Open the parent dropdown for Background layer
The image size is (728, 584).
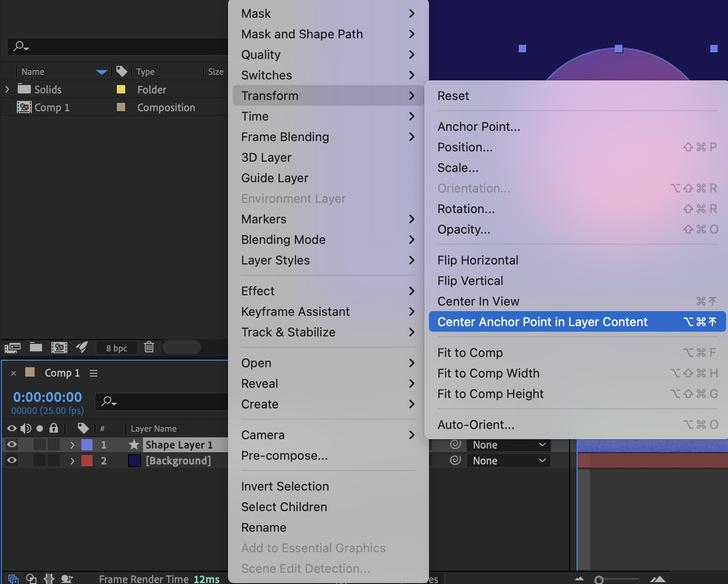[508, 461]
